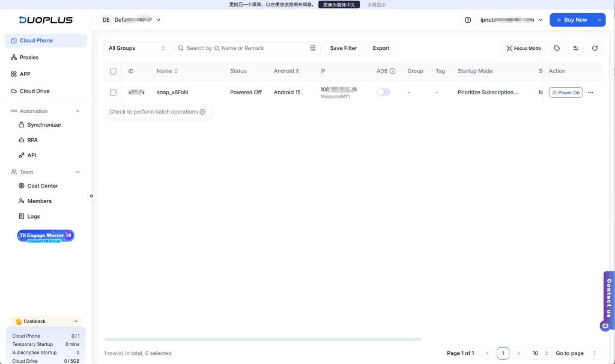Expand the Buy Now dropdown arrow
The height and width of the screenshot is (364, 615).
click(x=600, y=20)
